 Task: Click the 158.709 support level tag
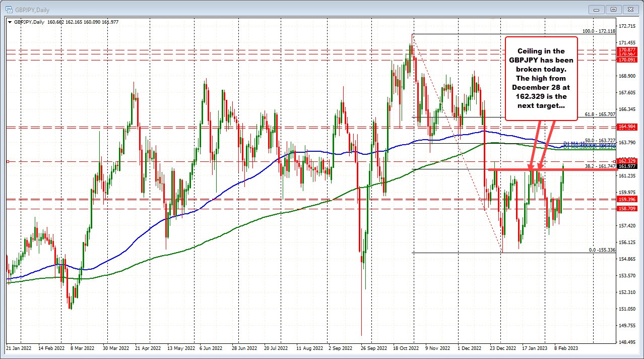(626, 208)
